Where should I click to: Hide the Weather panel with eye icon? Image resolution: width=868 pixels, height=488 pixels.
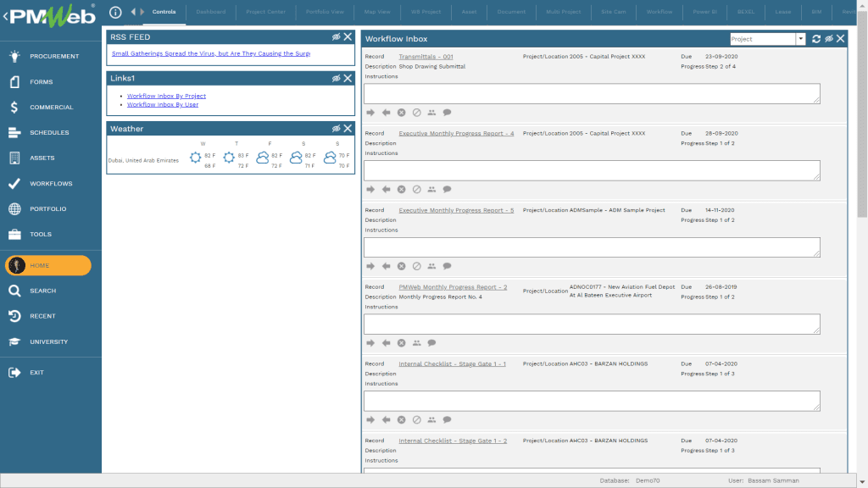[336, 129]
